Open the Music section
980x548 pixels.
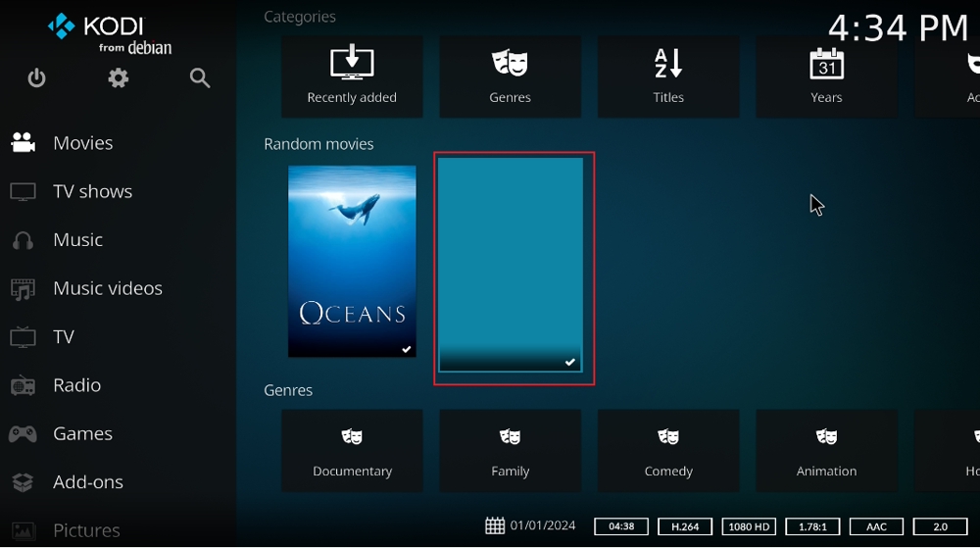(77, 240)
